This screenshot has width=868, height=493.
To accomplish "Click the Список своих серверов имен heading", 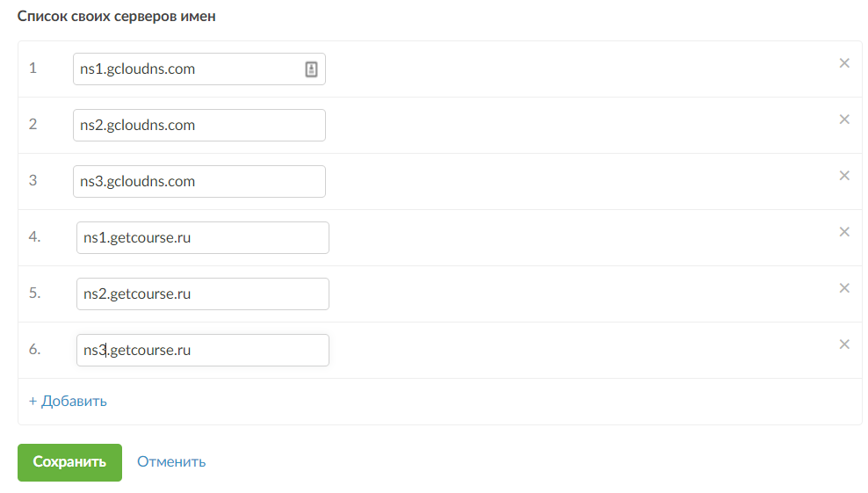I will tap(117, 17).
